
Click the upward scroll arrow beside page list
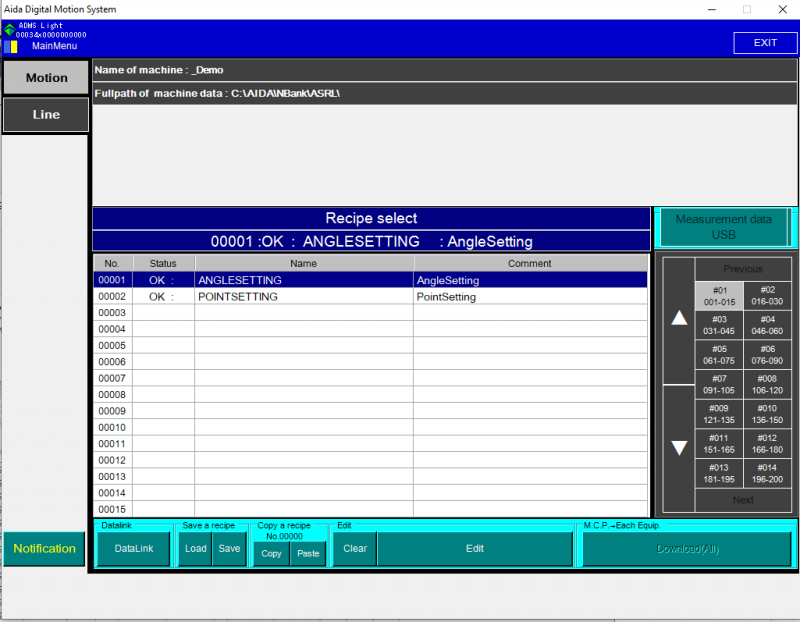point(678,318)
